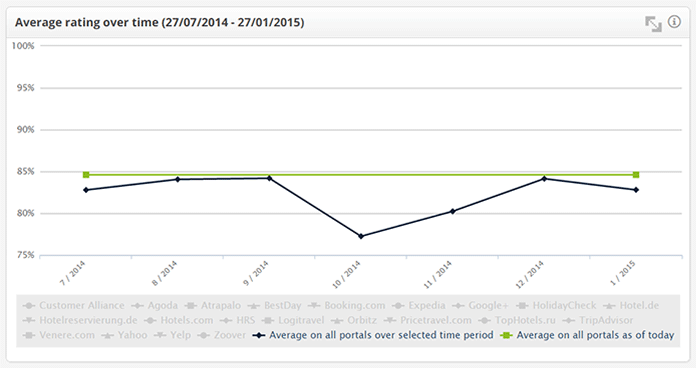Show HRS series in chart
The height and width of the screenshot is (368, 696).
pyautogui.click(x=237, y=320)
